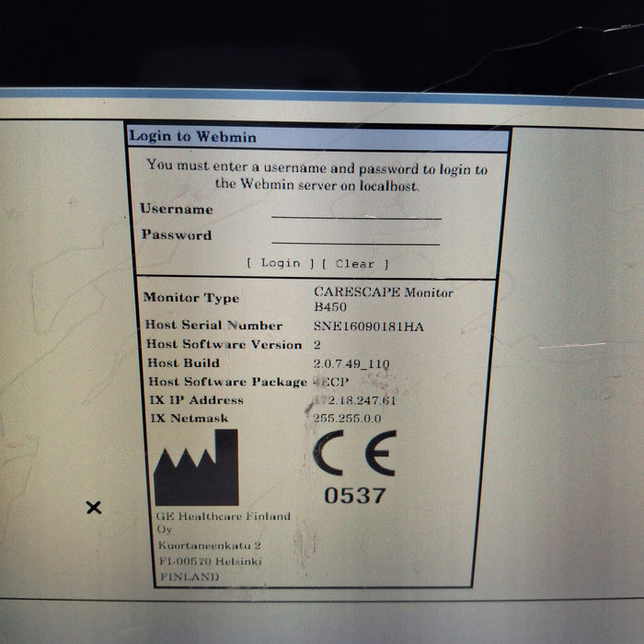Select the Host Build value 2.0.7 49_110

click(x=351, y=363)
